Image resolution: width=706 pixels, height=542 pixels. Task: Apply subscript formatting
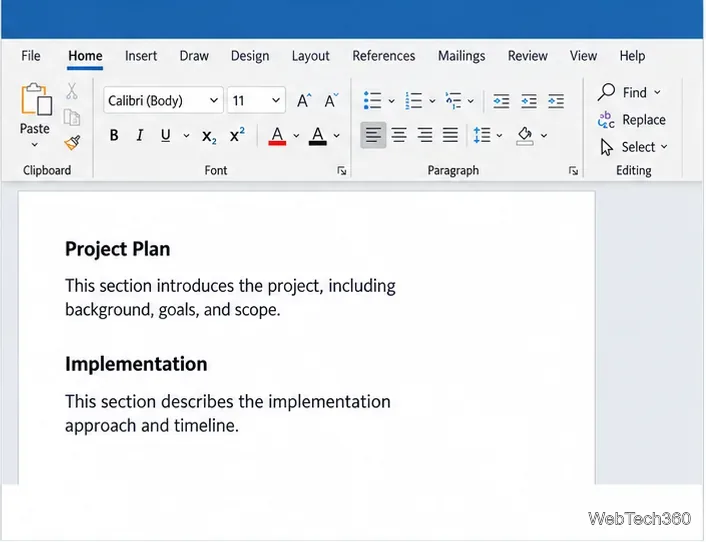point(209,136)
